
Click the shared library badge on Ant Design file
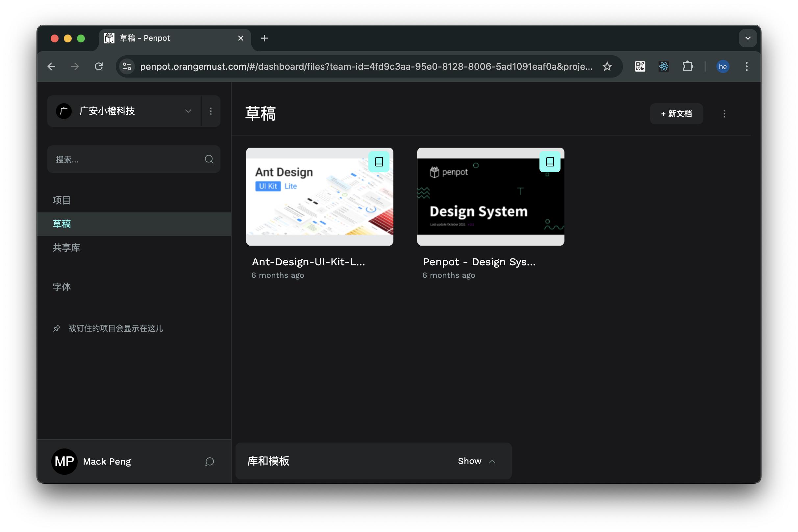[379, 162]
